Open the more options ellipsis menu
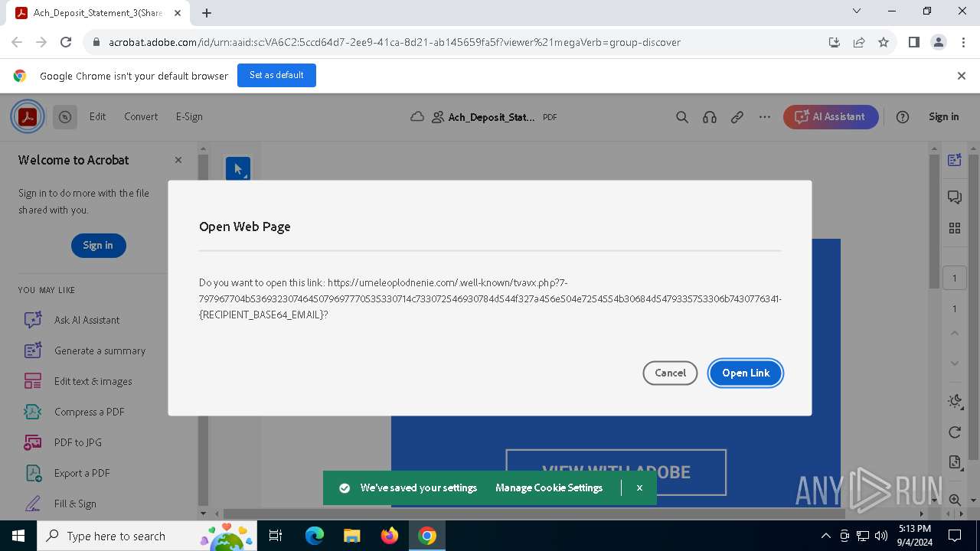 point(765,117)
